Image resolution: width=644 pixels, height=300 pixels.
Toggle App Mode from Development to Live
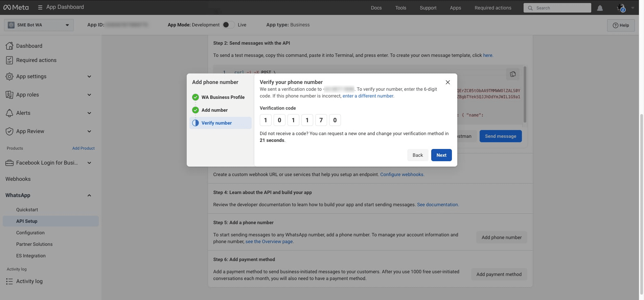[229, 25]
